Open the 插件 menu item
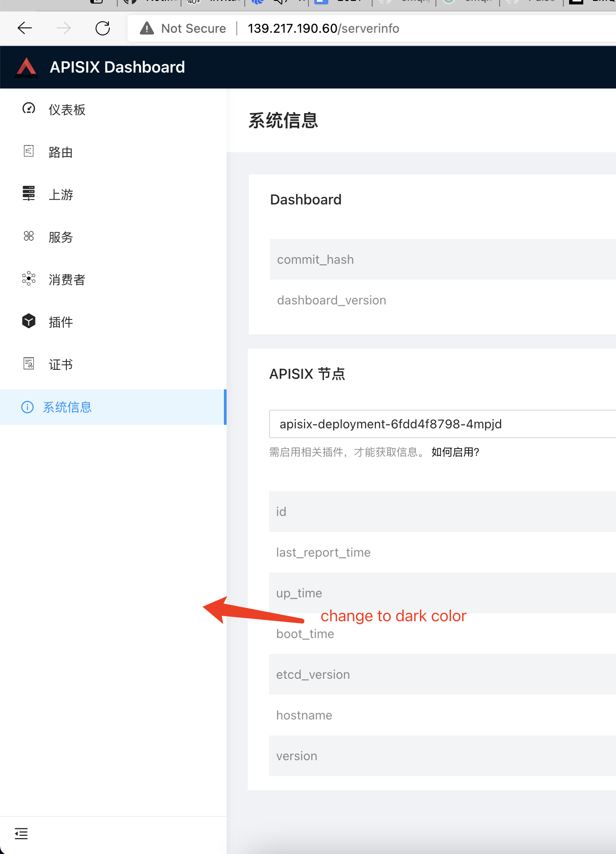616x854 pixels. point(113,322)
